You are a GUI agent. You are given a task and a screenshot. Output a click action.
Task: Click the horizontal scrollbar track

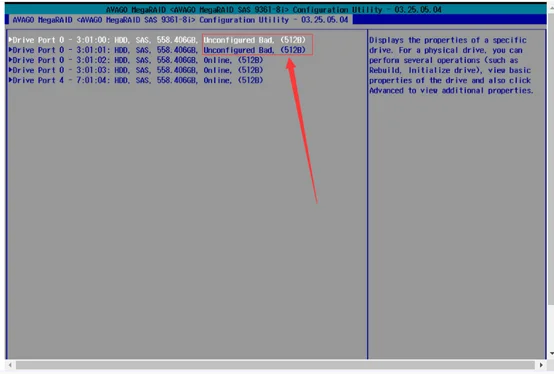click(275, 365)
